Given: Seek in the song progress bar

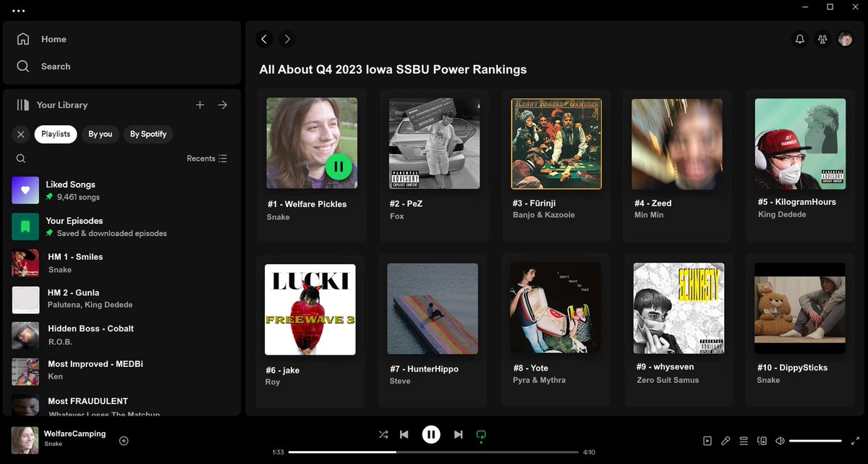Looking at the screenshot, I should [432, 452].
